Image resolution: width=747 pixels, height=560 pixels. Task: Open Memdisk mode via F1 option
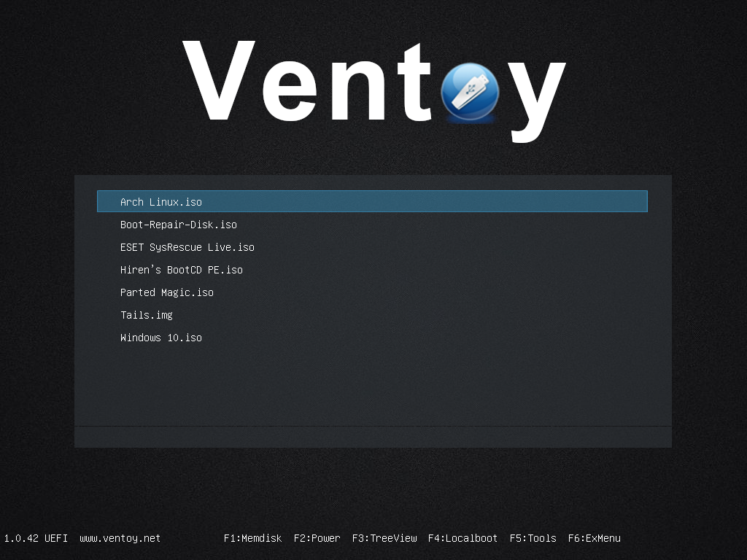[x=252, y=538]
